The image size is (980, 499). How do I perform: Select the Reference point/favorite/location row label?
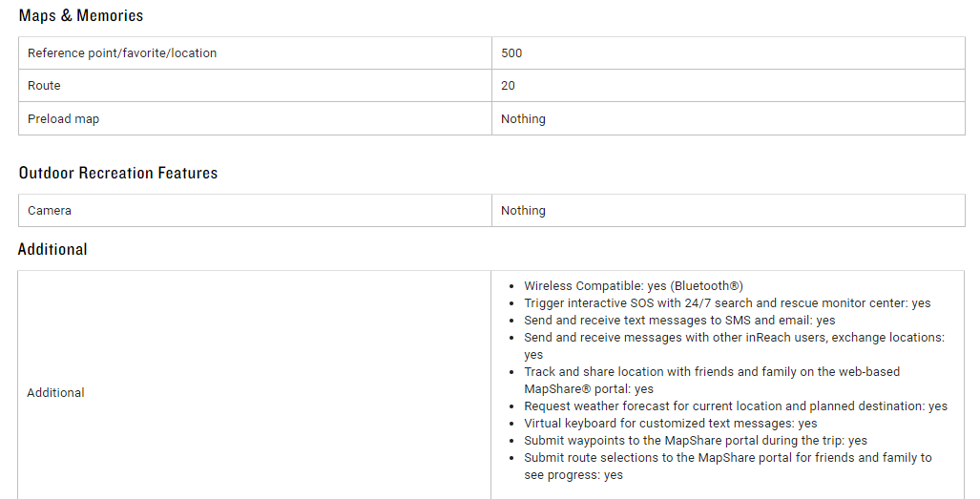click(x=122, y=53)
